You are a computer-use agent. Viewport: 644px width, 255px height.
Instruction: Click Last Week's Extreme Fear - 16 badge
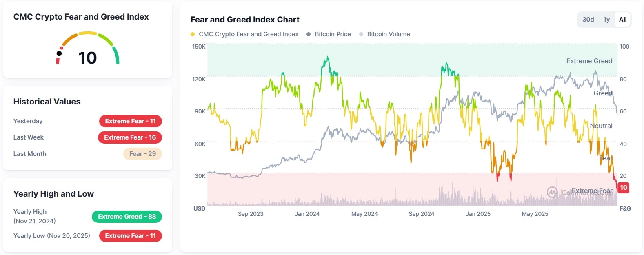(x=130, y=137)
